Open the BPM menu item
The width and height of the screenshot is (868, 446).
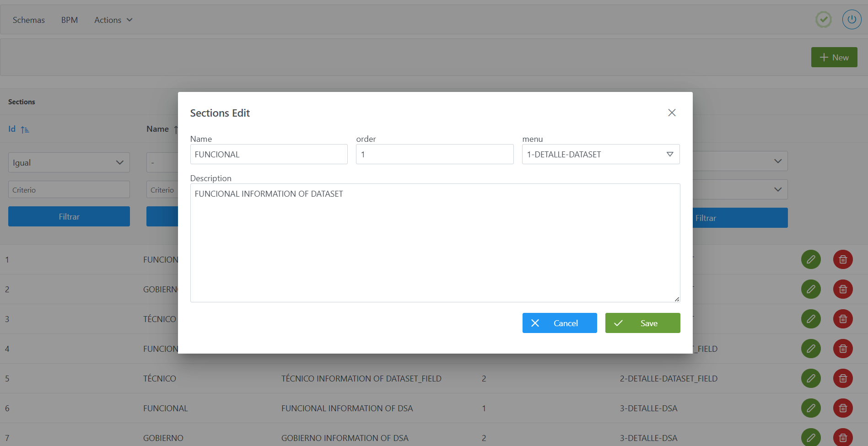[70, 20]
